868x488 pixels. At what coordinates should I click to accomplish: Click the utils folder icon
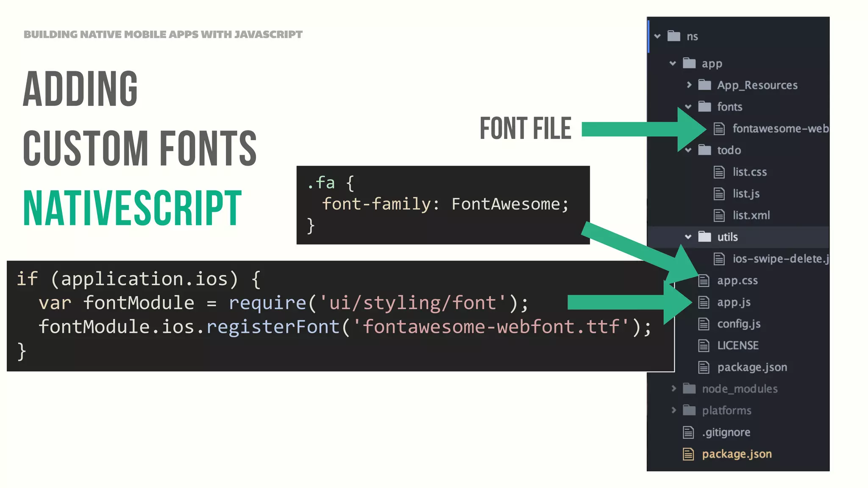704,236
